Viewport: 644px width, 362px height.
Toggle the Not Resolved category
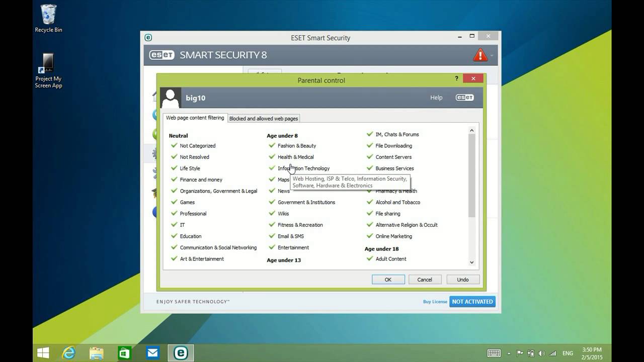174,157
